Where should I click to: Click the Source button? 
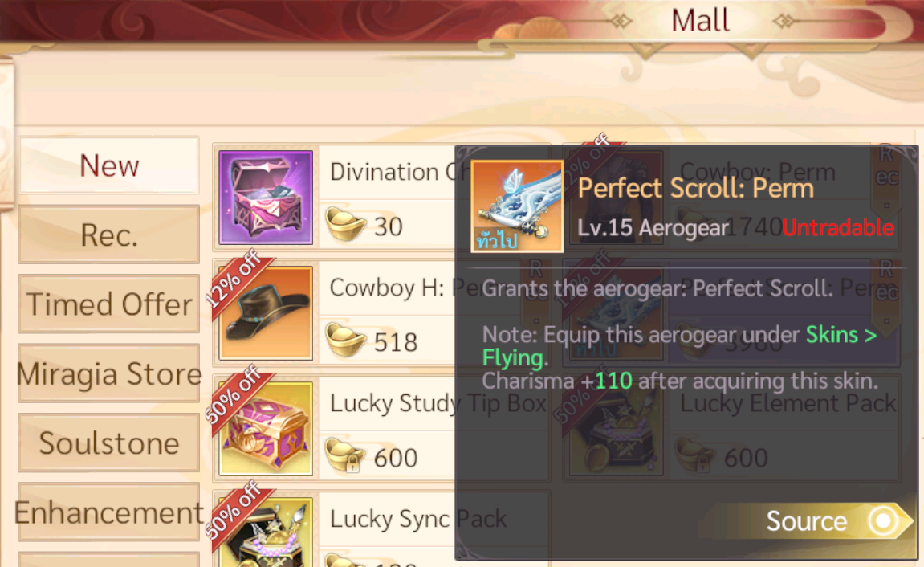(808, 521)
